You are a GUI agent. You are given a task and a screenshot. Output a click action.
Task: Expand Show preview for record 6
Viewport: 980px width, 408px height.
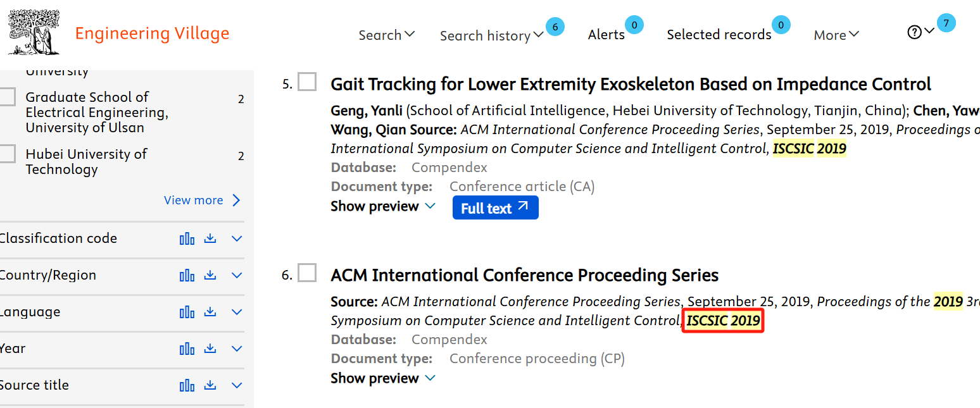(x=383, y=378)
